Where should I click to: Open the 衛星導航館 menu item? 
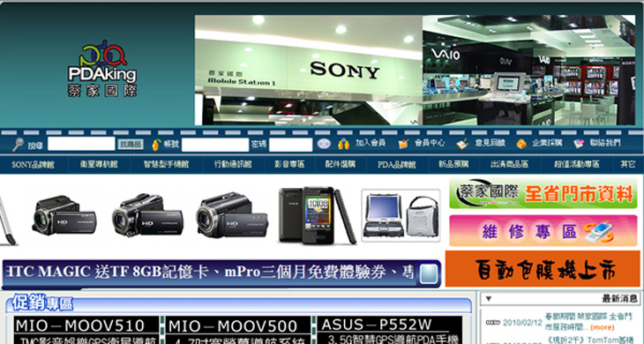[99, 164]
